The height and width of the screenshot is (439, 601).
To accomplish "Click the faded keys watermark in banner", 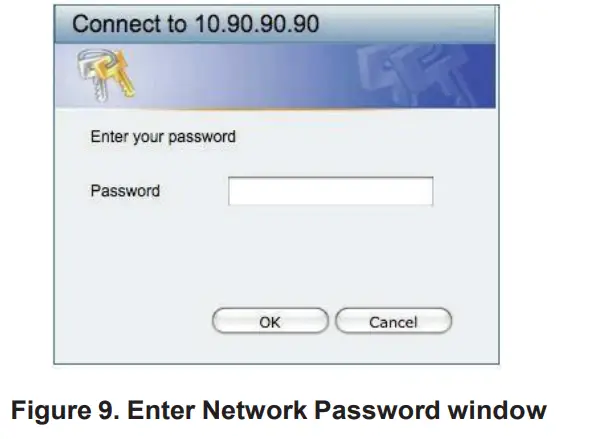I will click(x=414, y=75).
